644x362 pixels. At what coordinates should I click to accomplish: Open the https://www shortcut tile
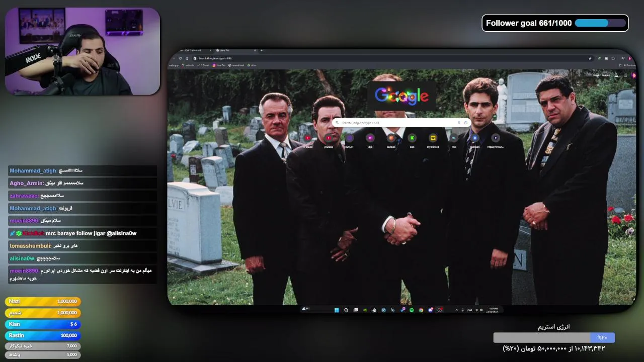[496, 140]
